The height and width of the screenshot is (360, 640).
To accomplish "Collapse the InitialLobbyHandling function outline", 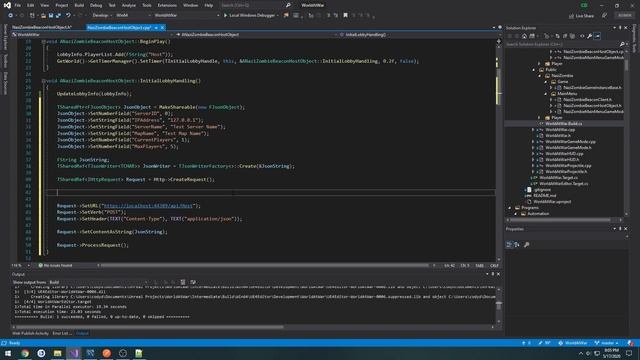I will 44,81.
